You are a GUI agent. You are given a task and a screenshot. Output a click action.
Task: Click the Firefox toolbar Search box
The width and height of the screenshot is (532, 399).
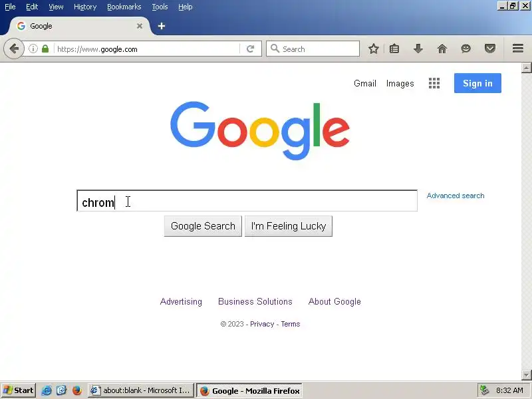point(313,49)
